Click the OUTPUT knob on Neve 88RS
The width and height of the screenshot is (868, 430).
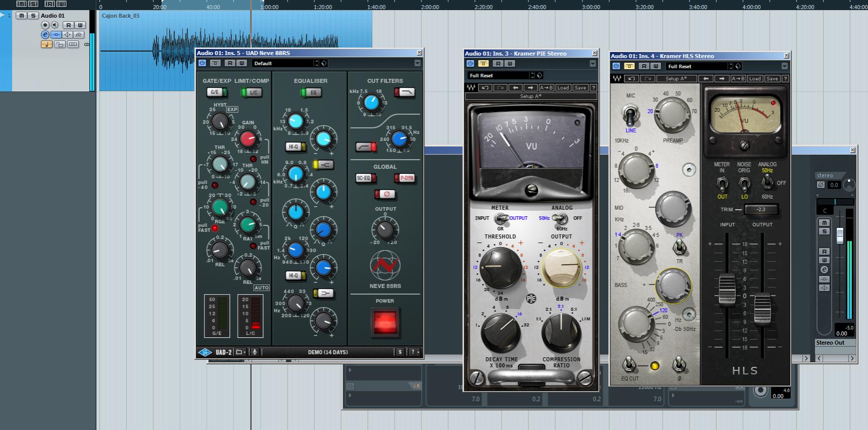385,230
